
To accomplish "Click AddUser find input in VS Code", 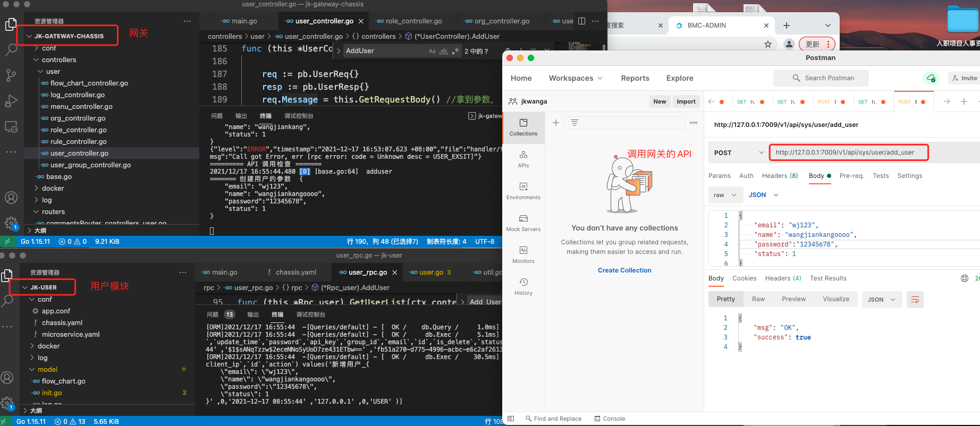I will tap(384, 51).
